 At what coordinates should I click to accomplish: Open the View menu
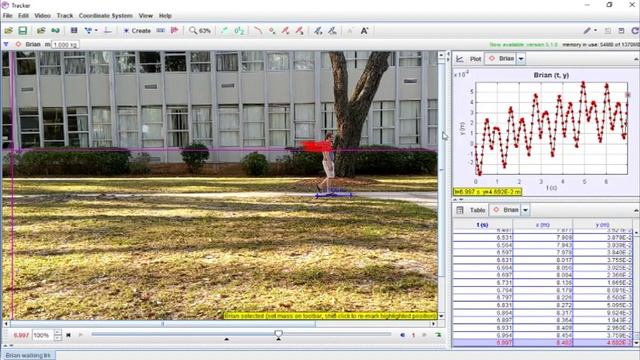pyautogui.click(x=145, y=16)
